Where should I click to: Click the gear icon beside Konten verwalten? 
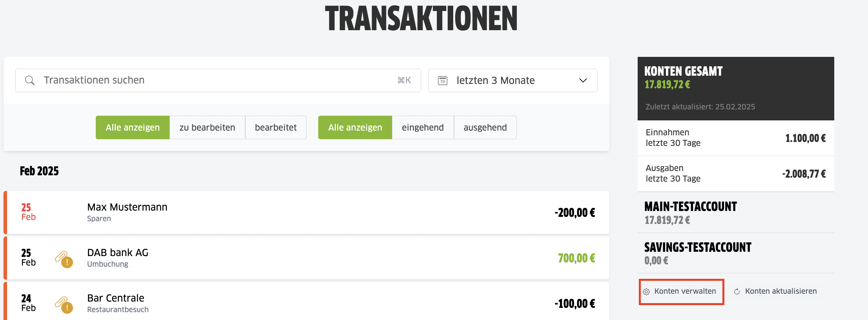point(646,292)
